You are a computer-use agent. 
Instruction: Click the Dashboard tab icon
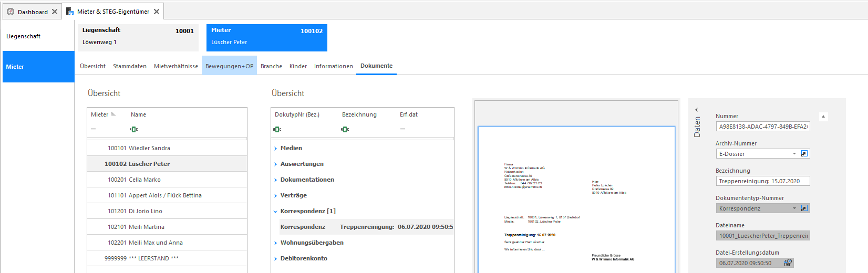click(x=11, y=12)
